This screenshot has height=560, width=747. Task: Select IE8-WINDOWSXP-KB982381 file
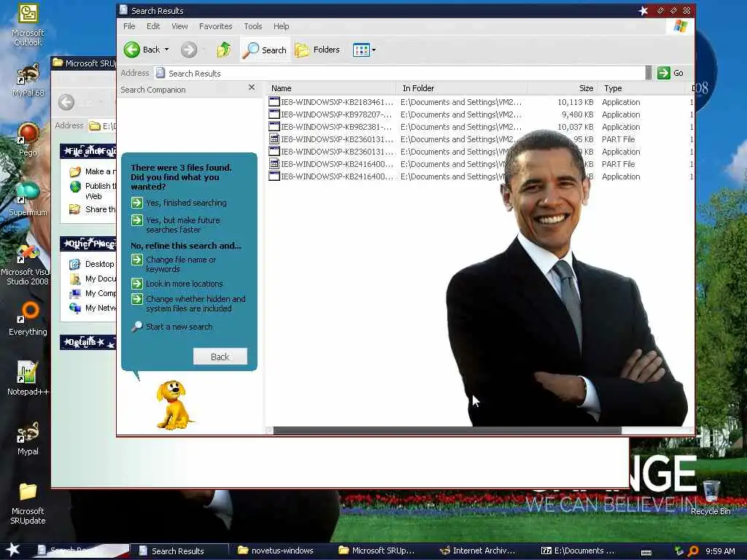coord(330,127)
